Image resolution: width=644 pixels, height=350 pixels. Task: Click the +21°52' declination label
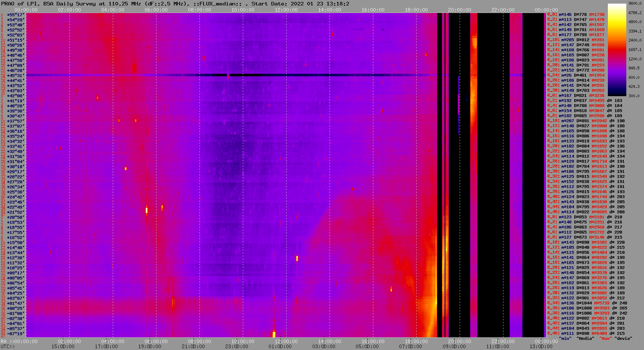[16, 212]
